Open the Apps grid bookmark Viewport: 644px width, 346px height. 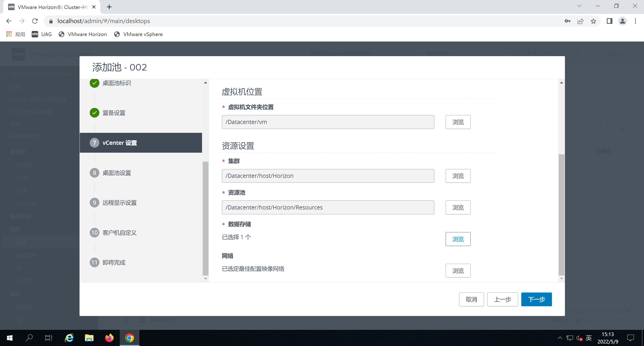point(15,34)
